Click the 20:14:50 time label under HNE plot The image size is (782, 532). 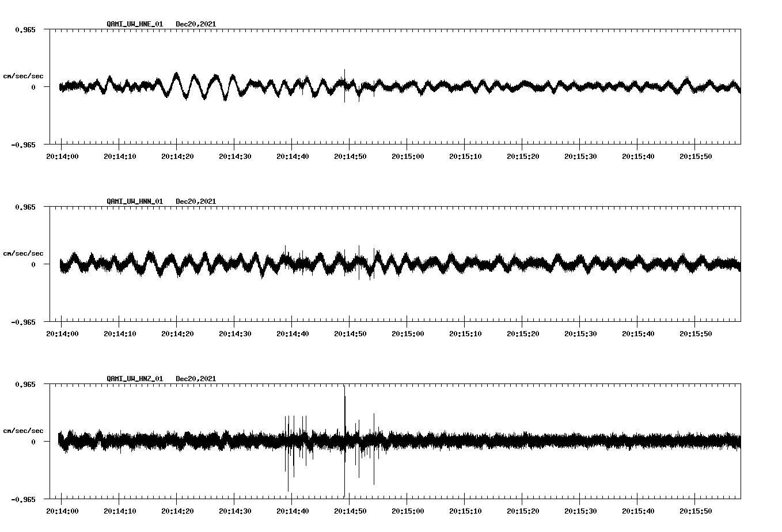350,157
